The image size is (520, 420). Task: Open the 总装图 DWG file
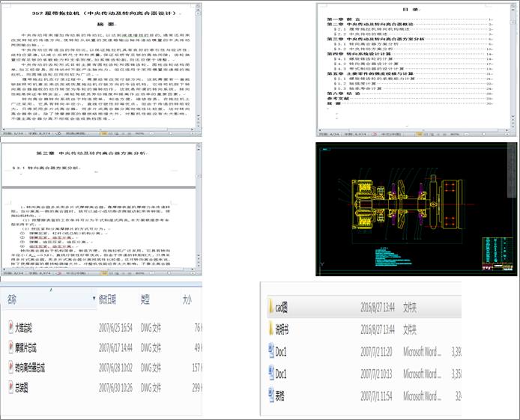click(23, 389)
